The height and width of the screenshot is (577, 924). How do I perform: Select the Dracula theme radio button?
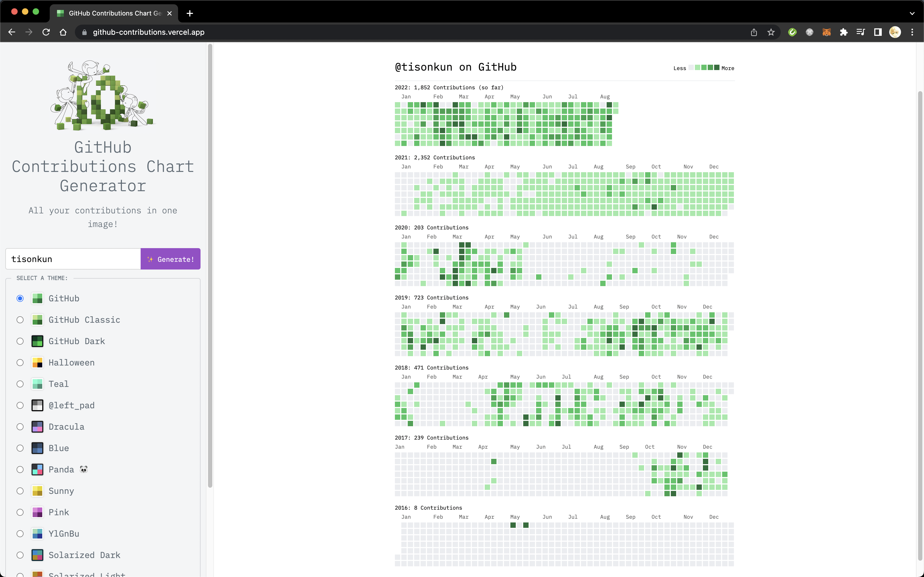20,427
